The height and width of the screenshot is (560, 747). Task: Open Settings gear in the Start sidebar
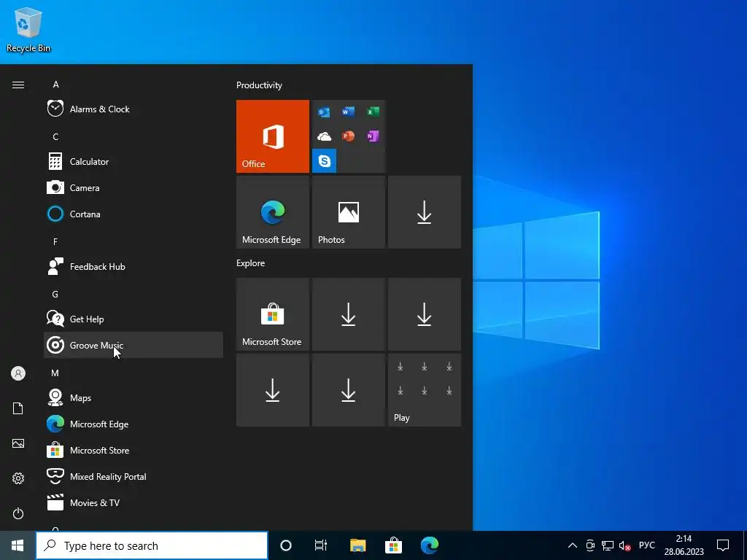pyautogui.click(x=18, y=478)
